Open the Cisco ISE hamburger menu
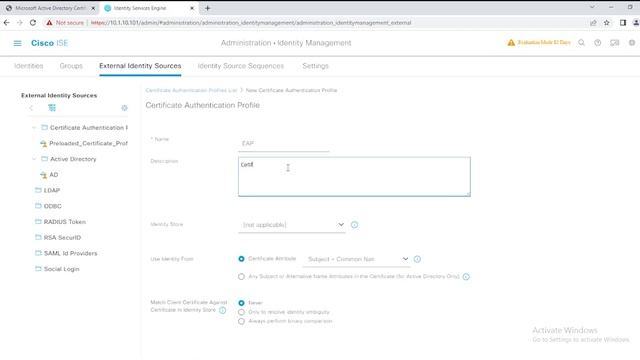 18,43
